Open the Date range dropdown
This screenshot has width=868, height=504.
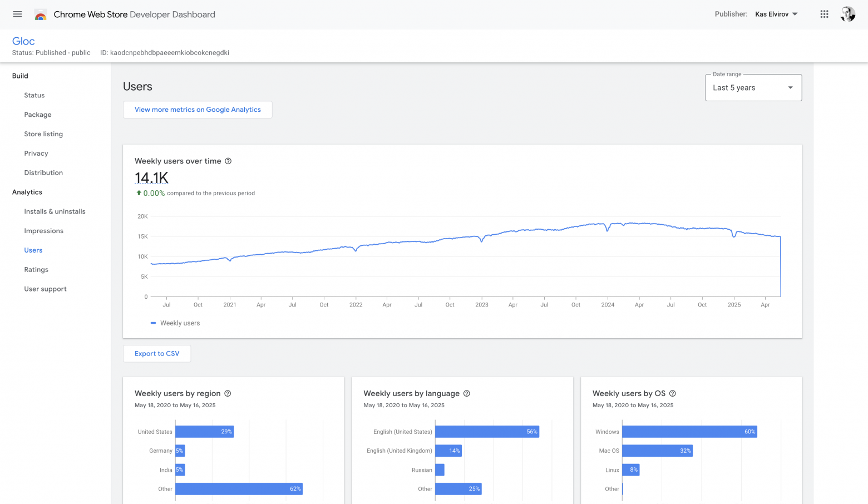(753, 87)
